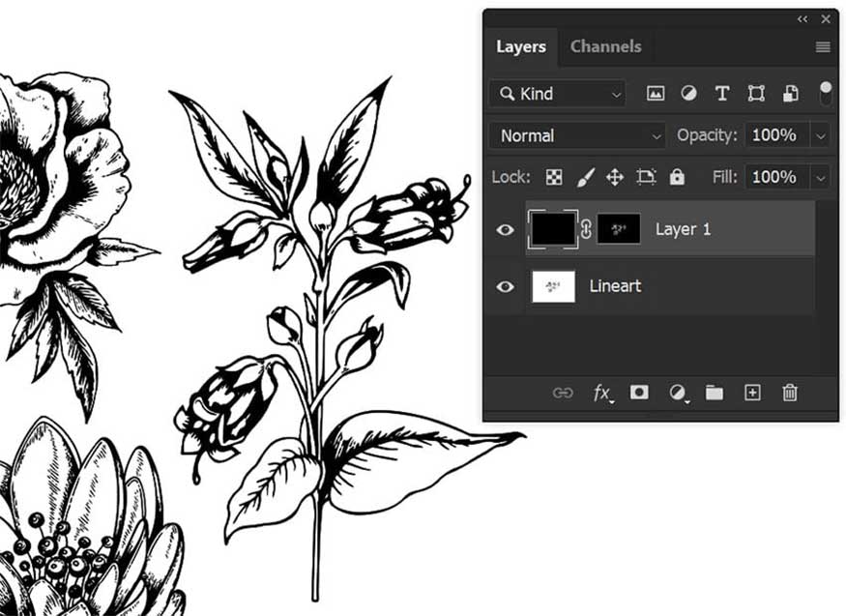Image resolution: width=846 pixels, height=616 pixels.
Task: Collapse the panel with double-arrow icon
Action: coord(802,19)
